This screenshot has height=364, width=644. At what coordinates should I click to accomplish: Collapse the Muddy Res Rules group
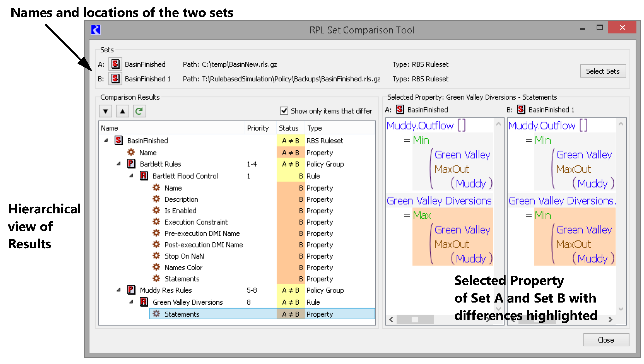[119, 290]
